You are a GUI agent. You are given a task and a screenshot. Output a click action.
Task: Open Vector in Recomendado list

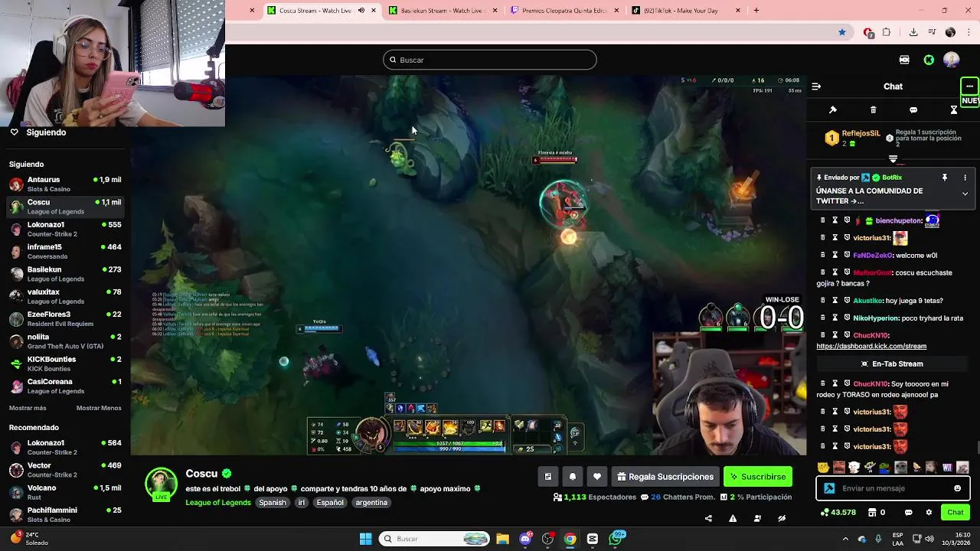pos(65,470)
